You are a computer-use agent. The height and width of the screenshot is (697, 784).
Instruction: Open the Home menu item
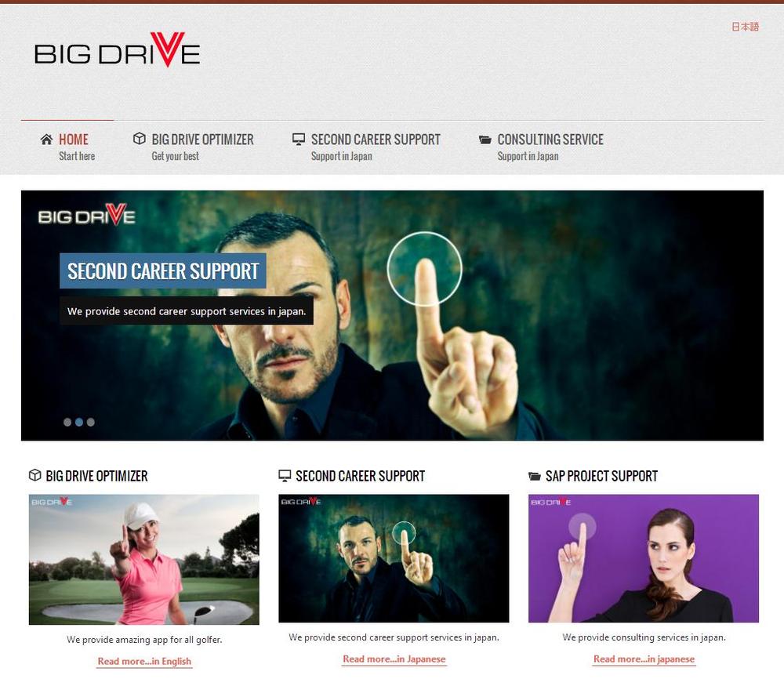pyautogui.click(x=74, y=140)
